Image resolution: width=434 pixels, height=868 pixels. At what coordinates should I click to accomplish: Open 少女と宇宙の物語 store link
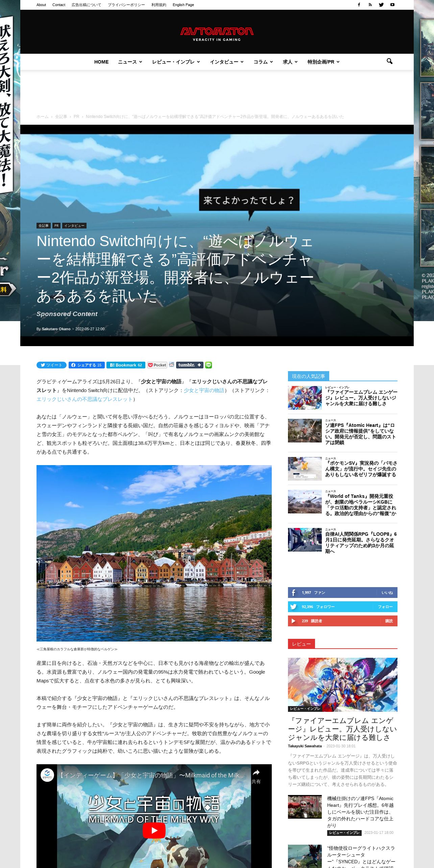point(204,390)
